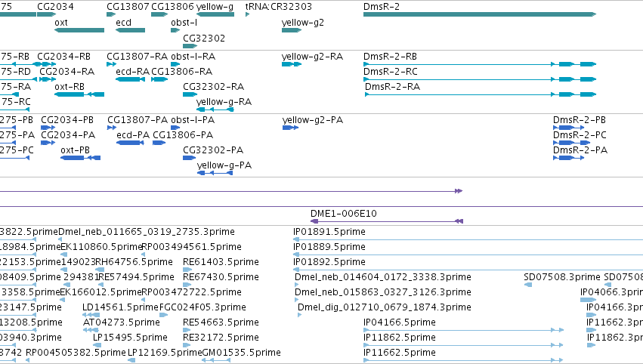Viewport: 643px width, 364px height.
Task: Select the oxt-RB transcript
Action: [x=79, y=94]
